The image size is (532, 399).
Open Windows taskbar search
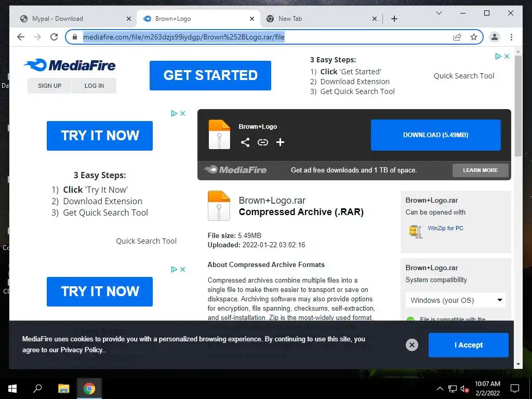(37, 389)
